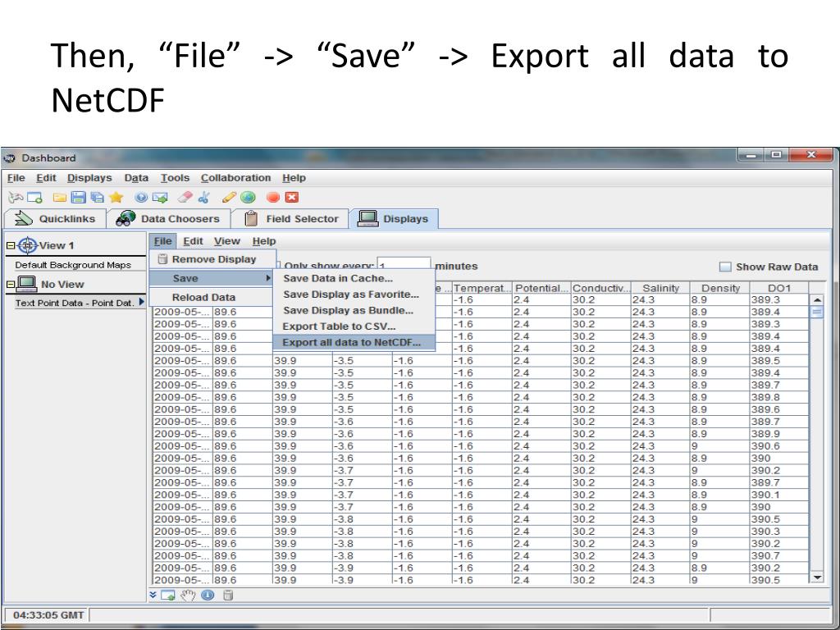
Task: Collapse the No View tree node
Action: tap(11, 285)
